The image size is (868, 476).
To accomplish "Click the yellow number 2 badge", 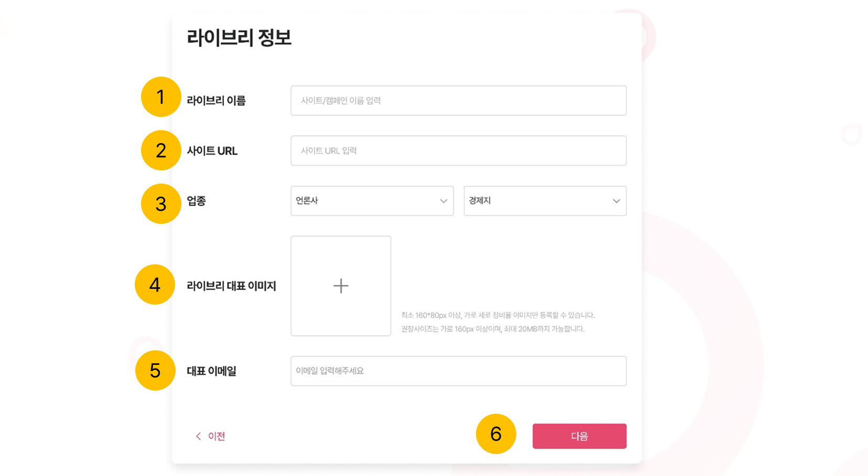I will [x=161, y=150].
